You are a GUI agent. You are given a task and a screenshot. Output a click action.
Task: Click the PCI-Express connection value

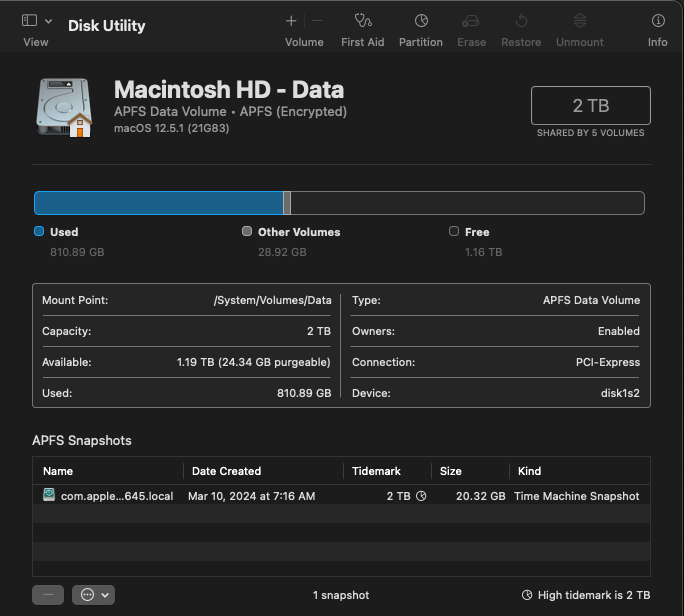click(x=608, y=362)
